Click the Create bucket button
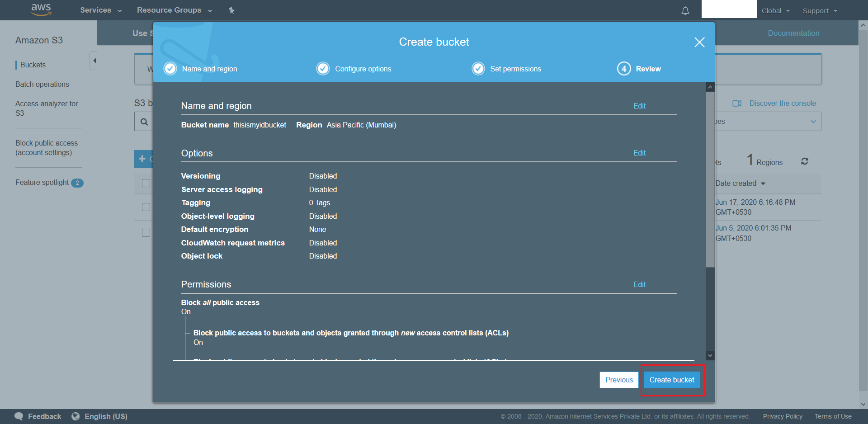 (672, 380)
